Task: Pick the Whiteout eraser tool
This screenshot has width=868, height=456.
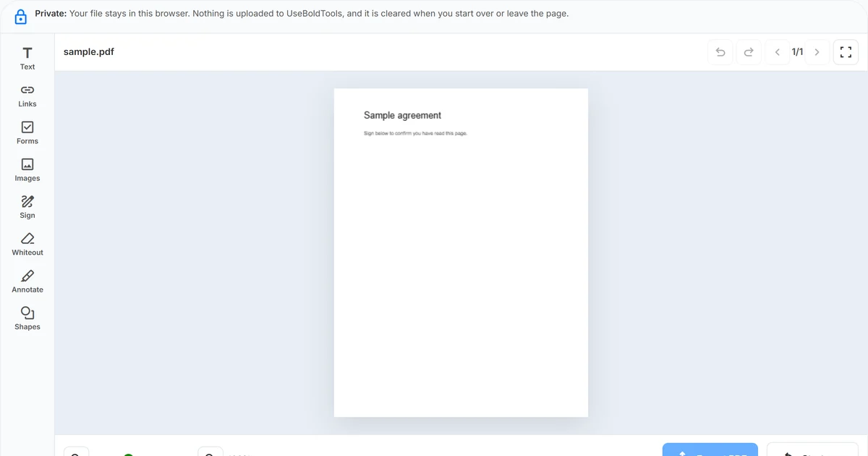Action: 27,245
